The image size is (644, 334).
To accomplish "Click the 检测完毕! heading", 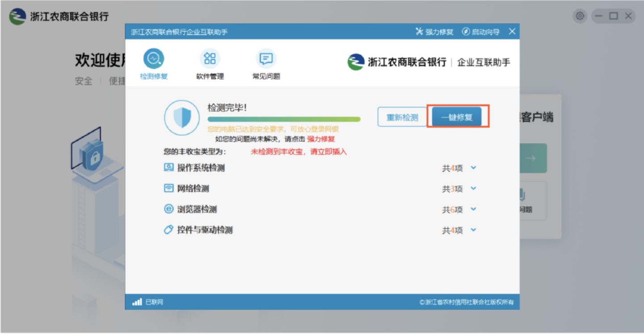I will [227, 108].
